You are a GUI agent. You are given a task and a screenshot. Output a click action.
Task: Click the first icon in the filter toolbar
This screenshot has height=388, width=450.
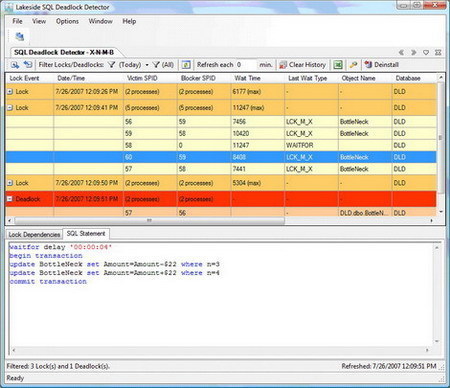[15, 65]
